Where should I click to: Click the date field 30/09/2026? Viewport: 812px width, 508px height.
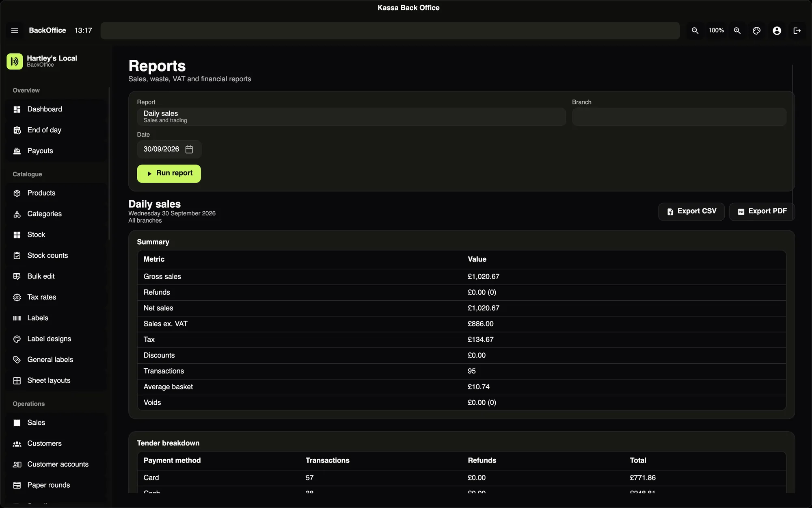169,149
